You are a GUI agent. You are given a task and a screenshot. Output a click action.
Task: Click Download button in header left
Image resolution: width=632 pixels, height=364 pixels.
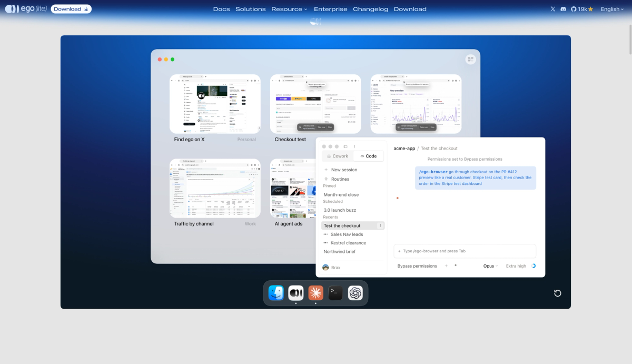[x=71, y=9]
